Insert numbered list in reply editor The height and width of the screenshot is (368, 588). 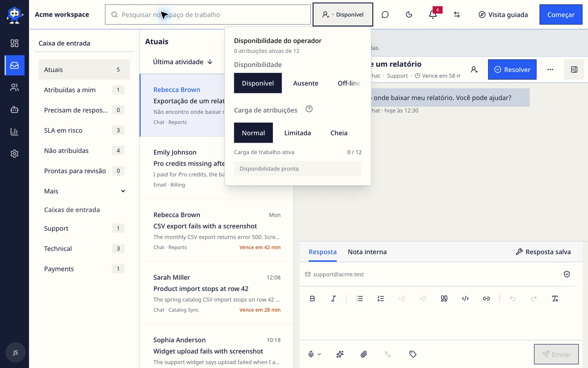[x=381, y=299]
